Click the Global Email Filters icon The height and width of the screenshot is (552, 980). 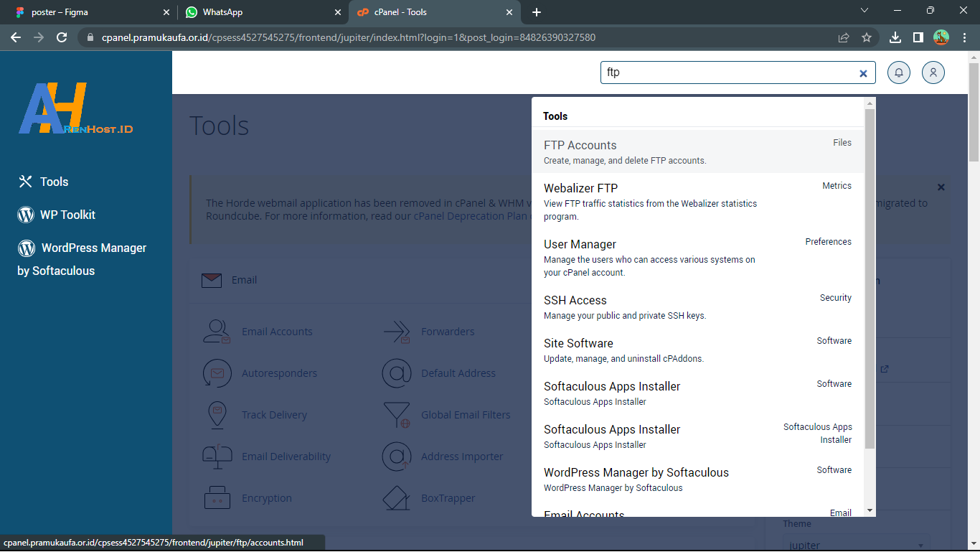(x=396, y=415)
